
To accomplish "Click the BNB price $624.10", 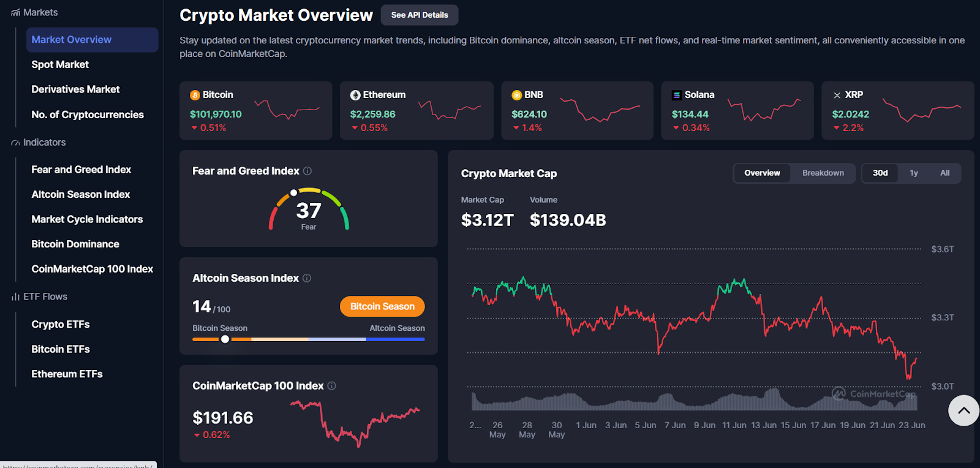I will click(529, 114).
